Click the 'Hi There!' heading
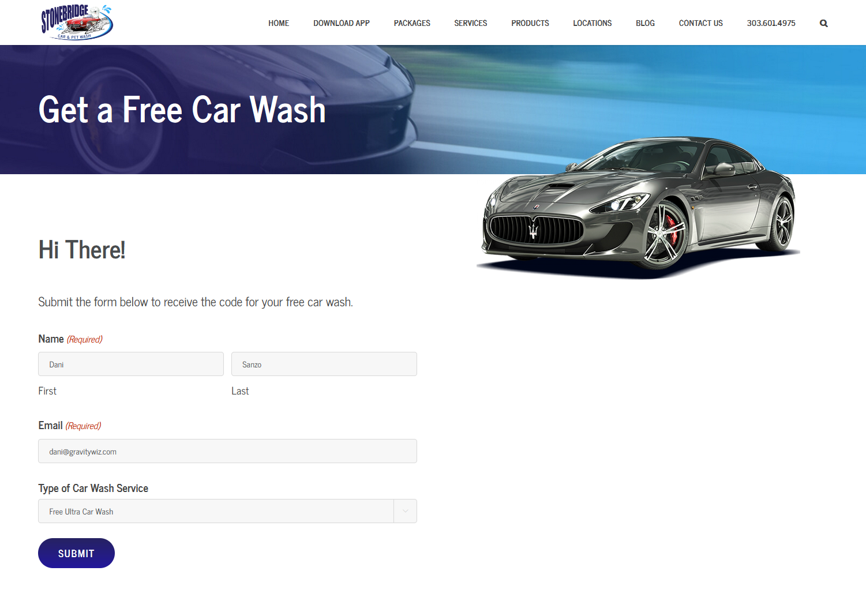This screenshot has width=866, height=616. 82,250
